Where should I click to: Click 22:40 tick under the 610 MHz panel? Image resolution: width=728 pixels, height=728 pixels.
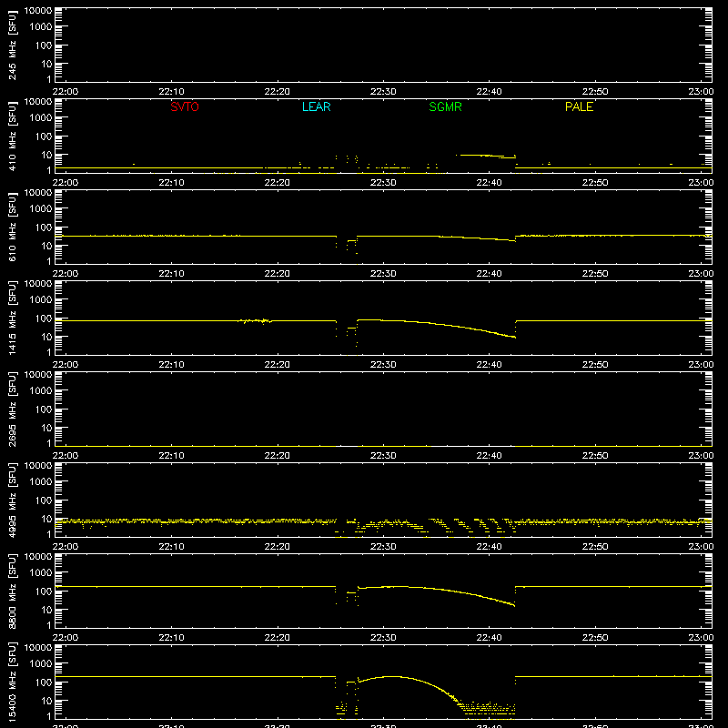(x=489, y=274)
